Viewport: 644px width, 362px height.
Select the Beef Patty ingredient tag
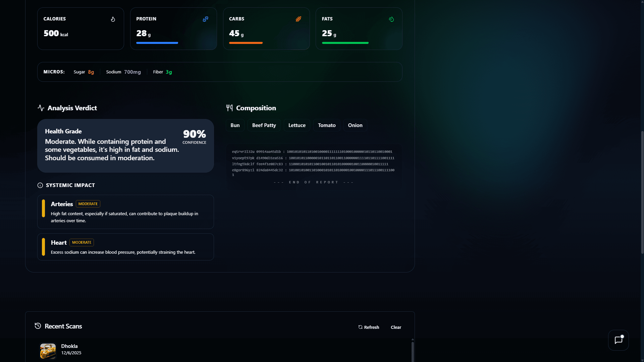coord(264,125)
